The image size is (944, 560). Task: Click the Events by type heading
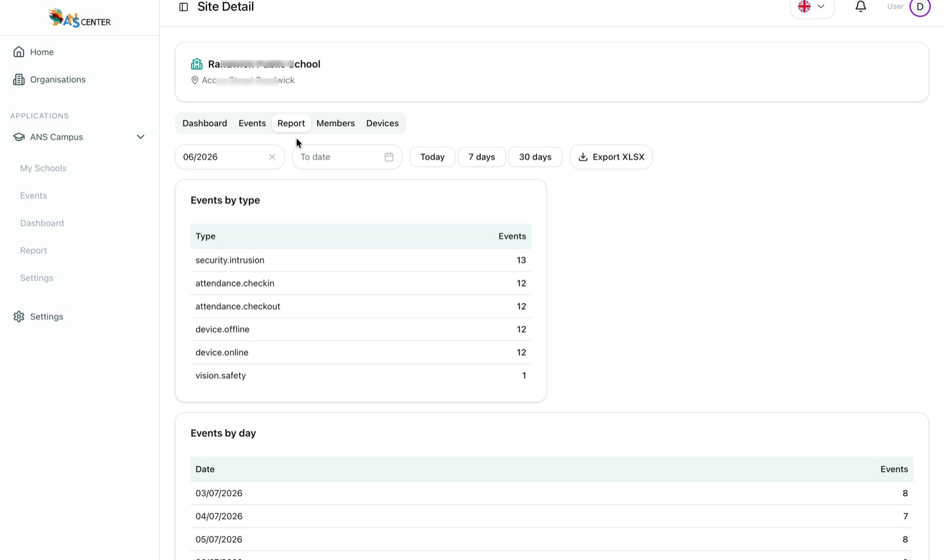point(225,200)
